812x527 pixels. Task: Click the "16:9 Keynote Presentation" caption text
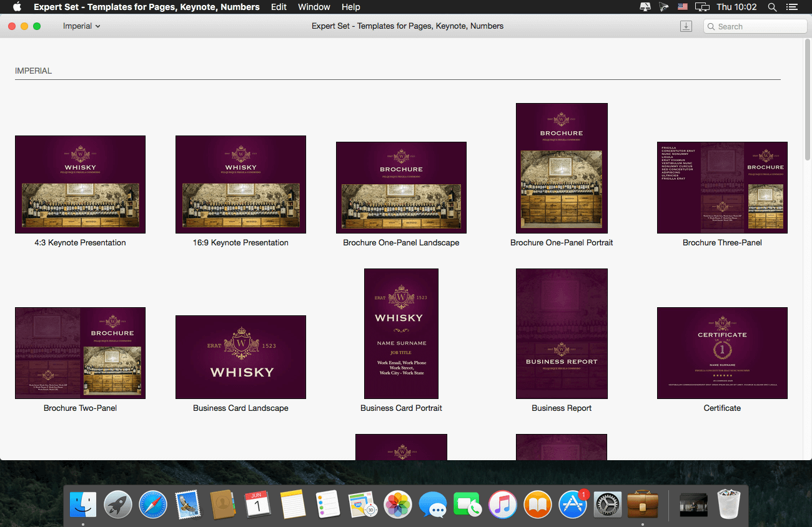(240, 243)
